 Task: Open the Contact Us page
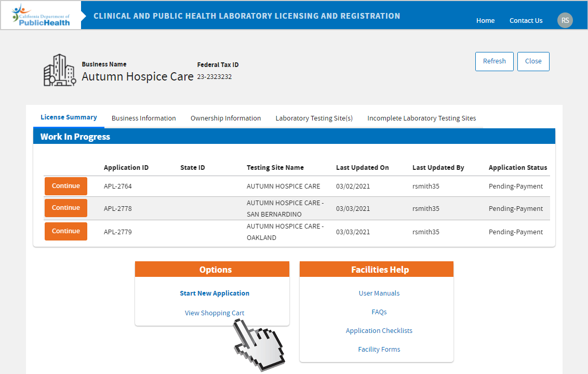tap(526, 21)
